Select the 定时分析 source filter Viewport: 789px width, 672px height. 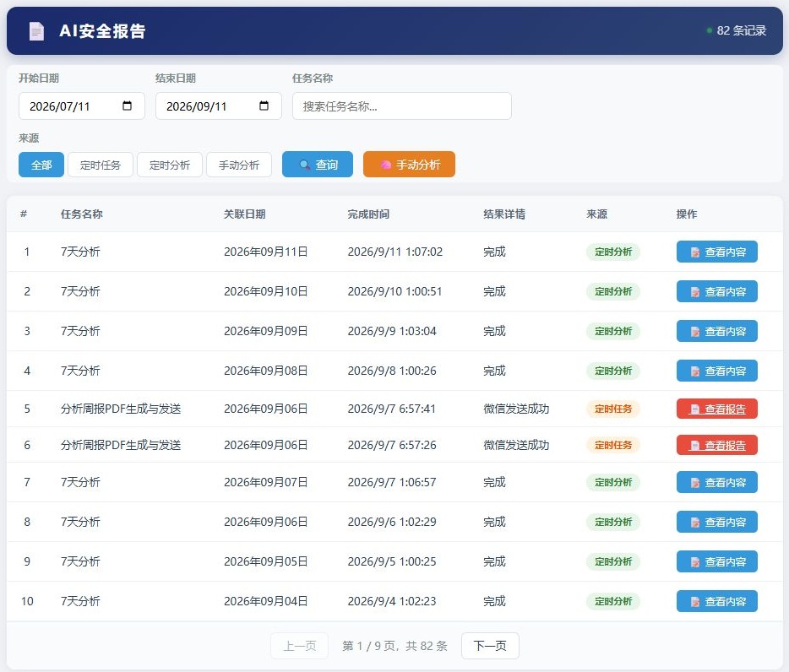(170, 165)
